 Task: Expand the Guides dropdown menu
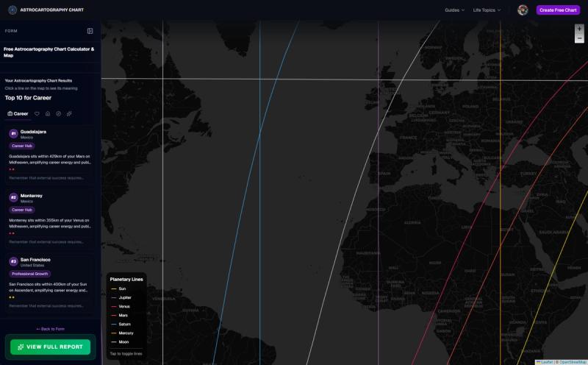(x=454, y=10)
